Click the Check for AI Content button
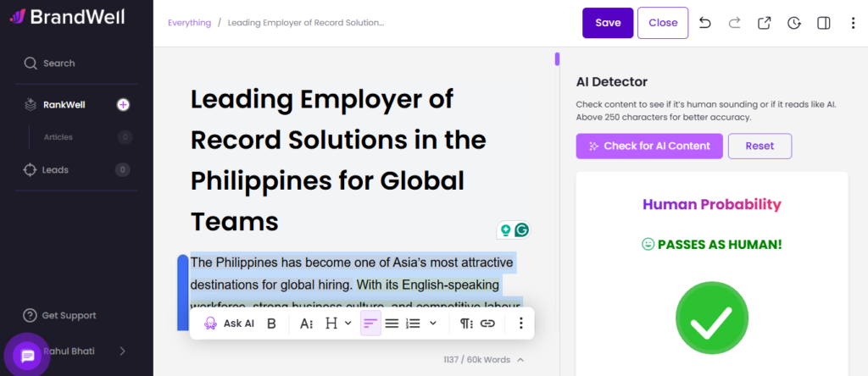This screenshot has height=376, width=868. coord(649,146)
